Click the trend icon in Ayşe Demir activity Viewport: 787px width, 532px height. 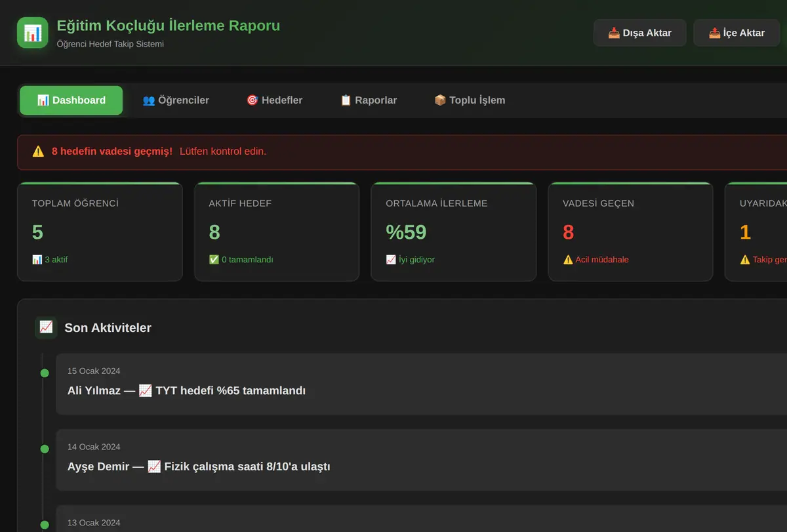154,467
